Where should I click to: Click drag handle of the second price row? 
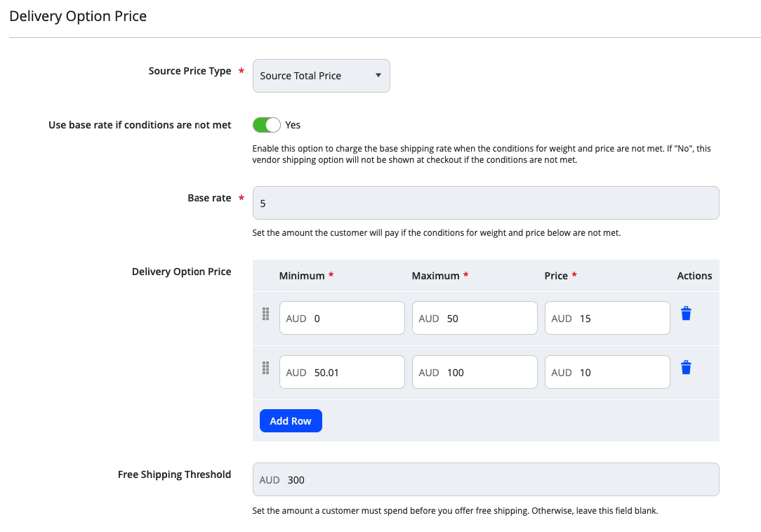point(265,367)
